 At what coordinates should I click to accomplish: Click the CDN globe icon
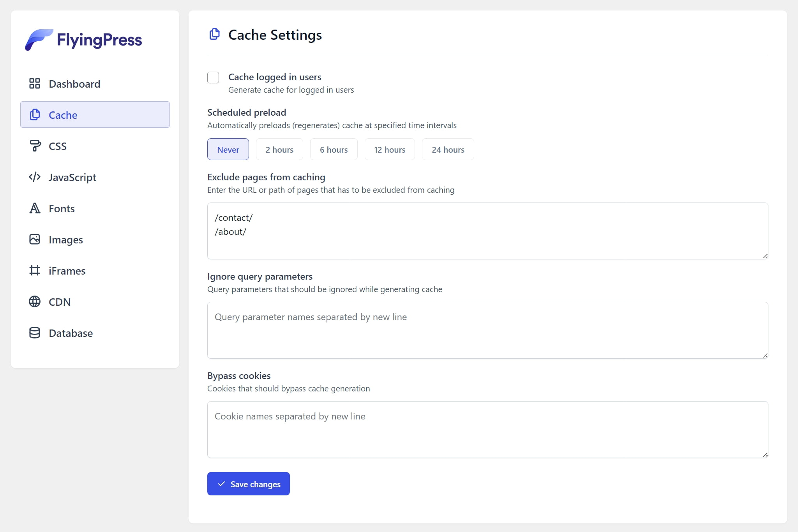(35, 301)
